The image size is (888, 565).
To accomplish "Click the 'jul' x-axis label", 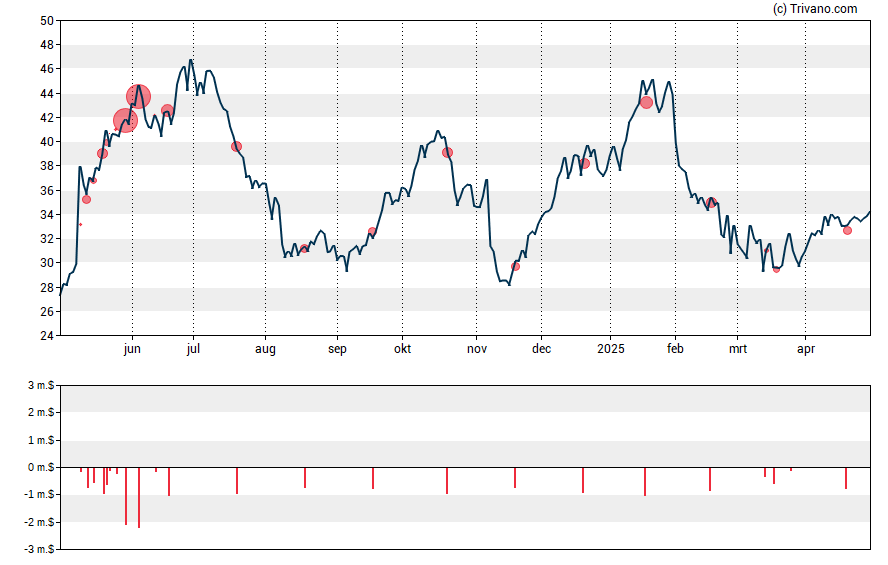I will 193,349.
